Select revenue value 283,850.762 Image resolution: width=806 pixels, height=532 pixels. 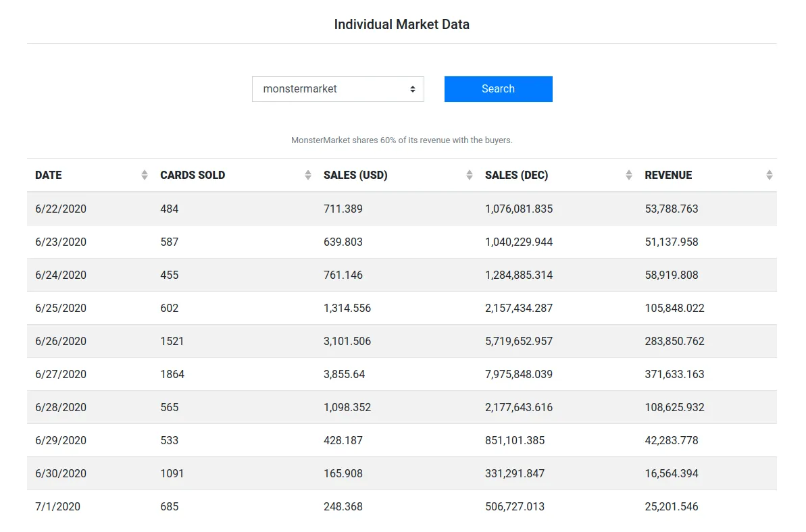click(x=674, y=342)
